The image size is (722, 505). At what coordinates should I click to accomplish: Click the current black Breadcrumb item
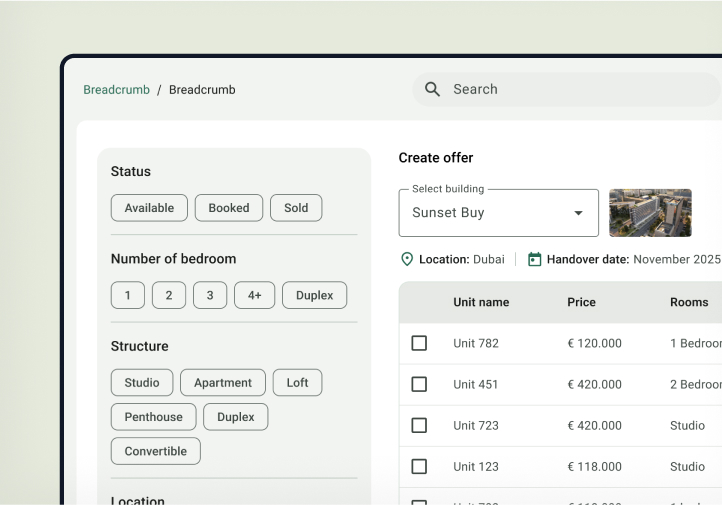tap(202, 90)
